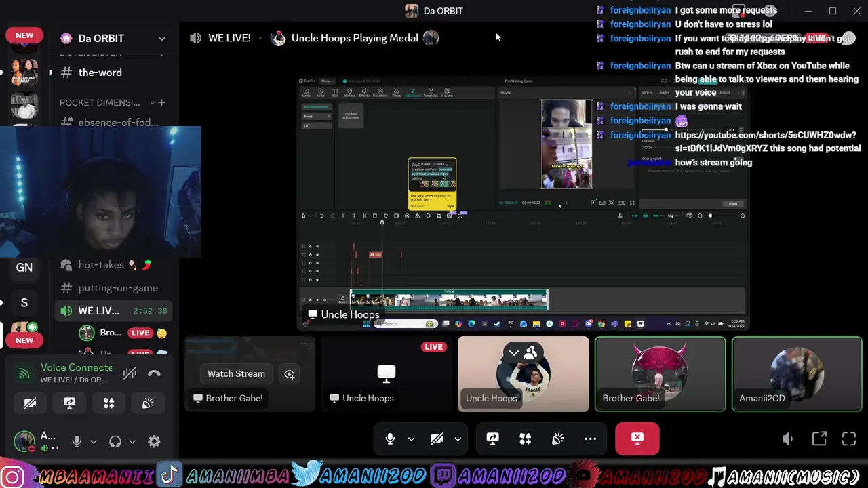The image size is (868, 488).
Task: Click CapCut timeline playhead marker
Action: click(x=382, y=223)
